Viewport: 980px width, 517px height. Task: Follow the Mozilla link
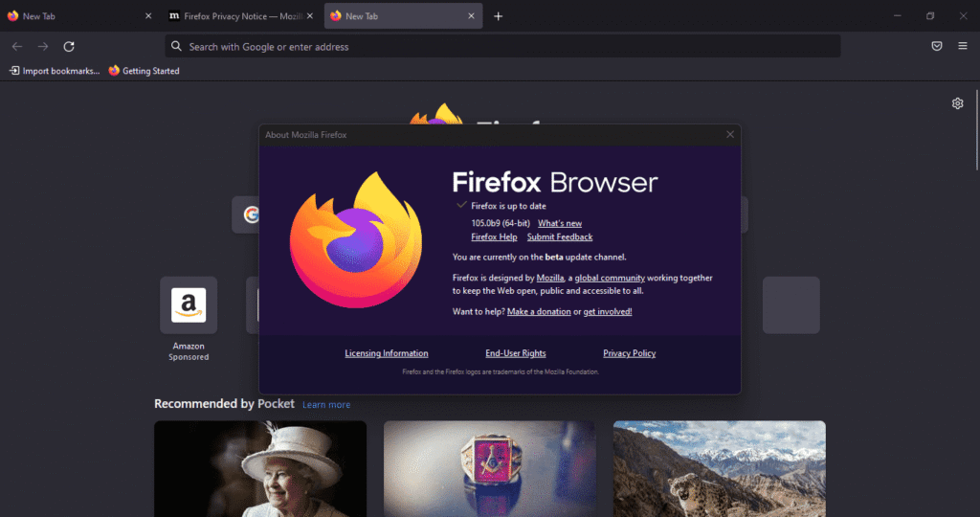550,278
